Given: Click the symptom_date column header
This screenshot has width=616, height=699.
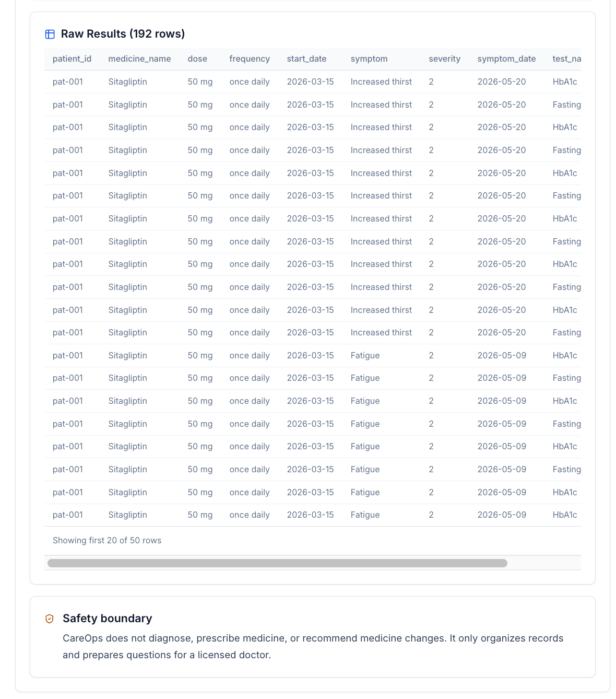Looking at the screenshot, I should click(506, 59).
